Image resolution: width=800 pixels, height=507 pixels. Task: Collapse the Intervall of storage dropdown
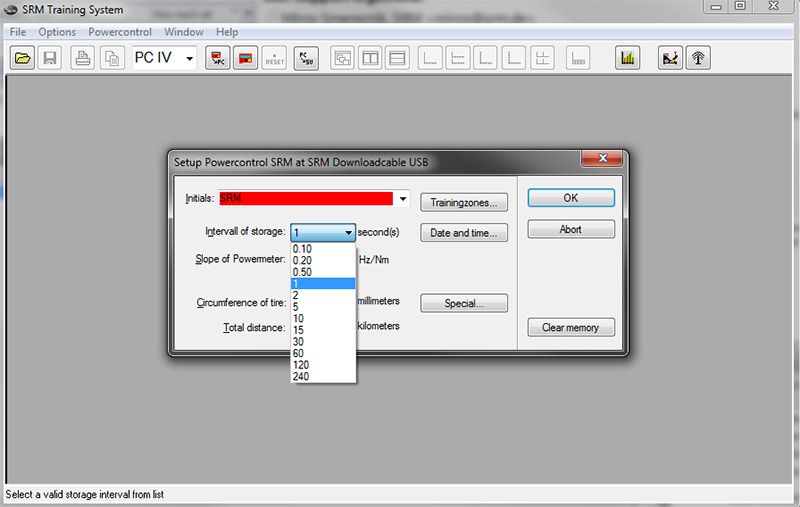point(348,232)
